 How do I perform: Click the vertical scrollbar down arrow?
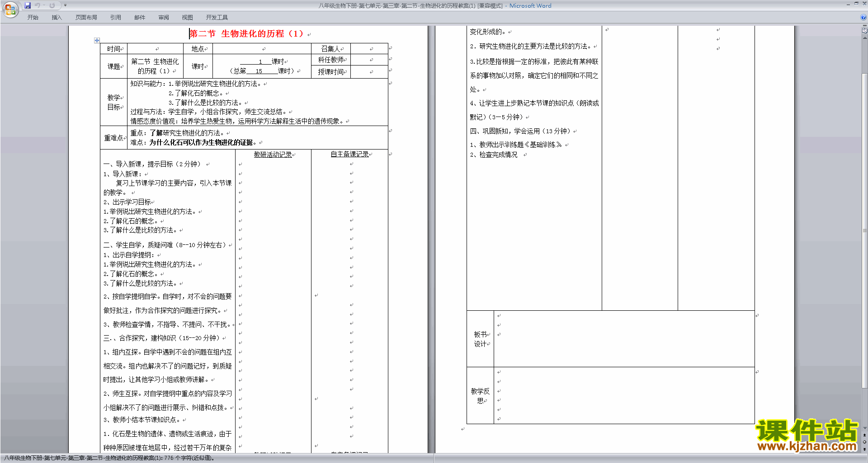865,428
